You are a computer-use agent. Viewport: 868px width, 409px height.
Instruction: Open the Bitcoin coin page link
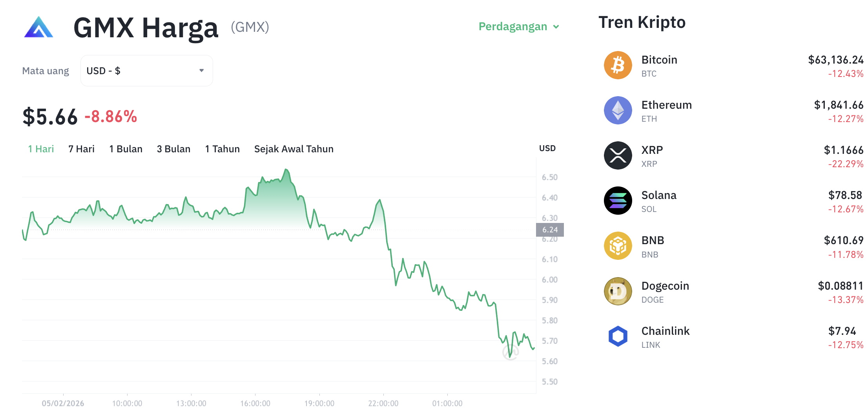[x=659, y=60]
